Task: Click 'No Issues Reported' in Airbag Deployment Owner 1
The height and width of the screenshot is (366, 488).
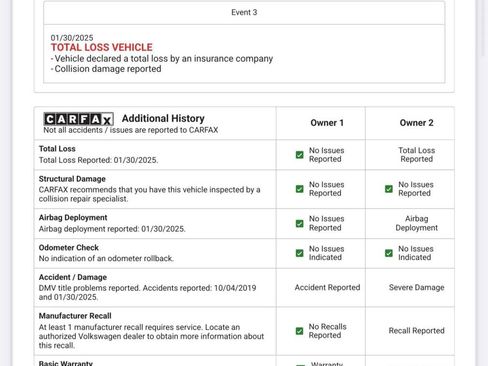Action: (326, 223)
